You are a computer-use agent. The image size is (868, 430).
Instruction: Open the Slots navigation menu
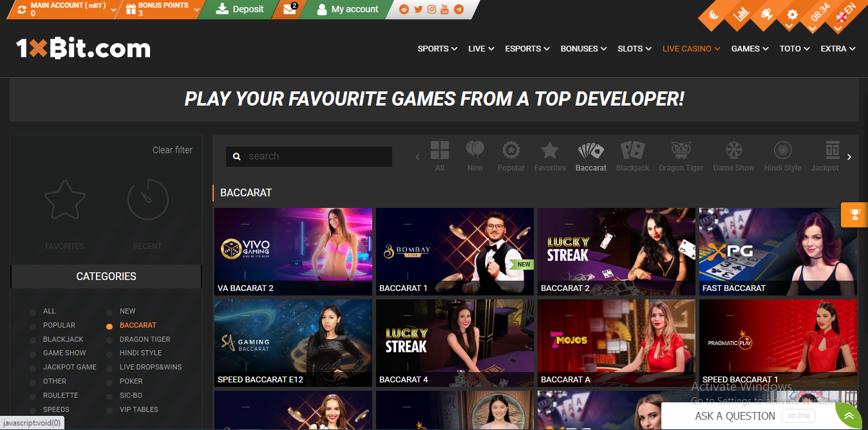634,48
